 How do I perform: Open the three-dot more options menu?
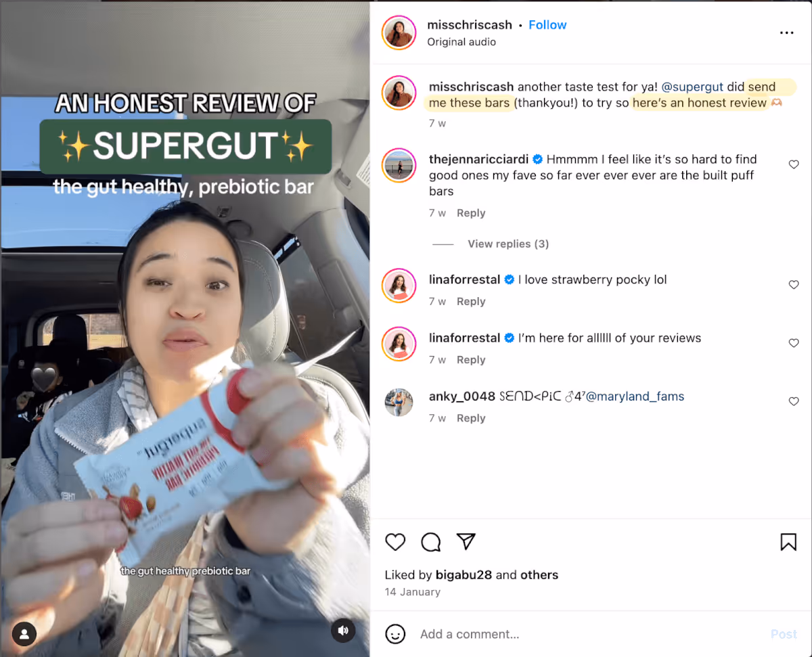[x=787, y=32]
